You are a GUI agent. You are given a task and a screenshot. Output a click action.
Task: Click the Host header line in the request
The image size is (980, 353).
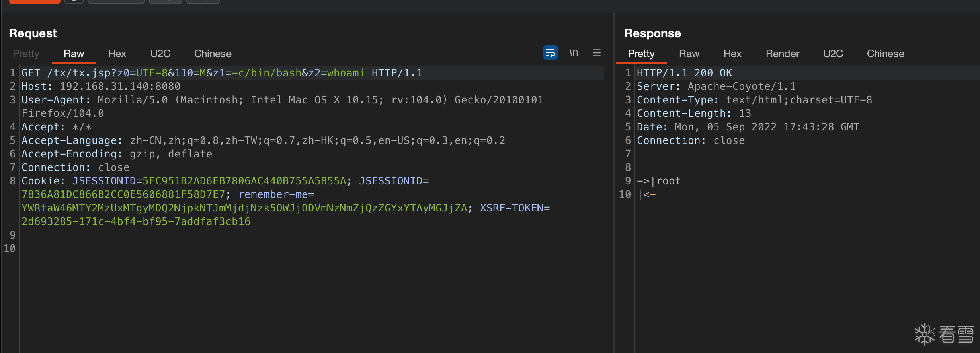coord(101,86)
